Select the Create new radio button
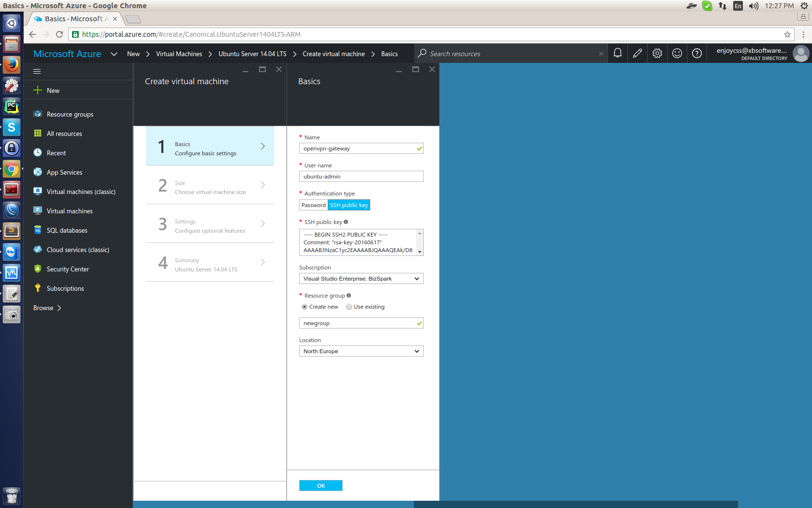Screen dimensions: 812x508 (304, 307)
